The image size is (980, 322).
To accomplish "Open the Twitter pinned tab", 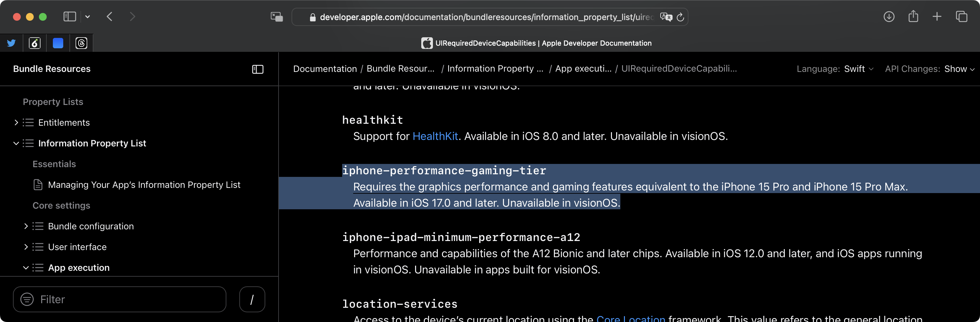I will click(11, 43).
